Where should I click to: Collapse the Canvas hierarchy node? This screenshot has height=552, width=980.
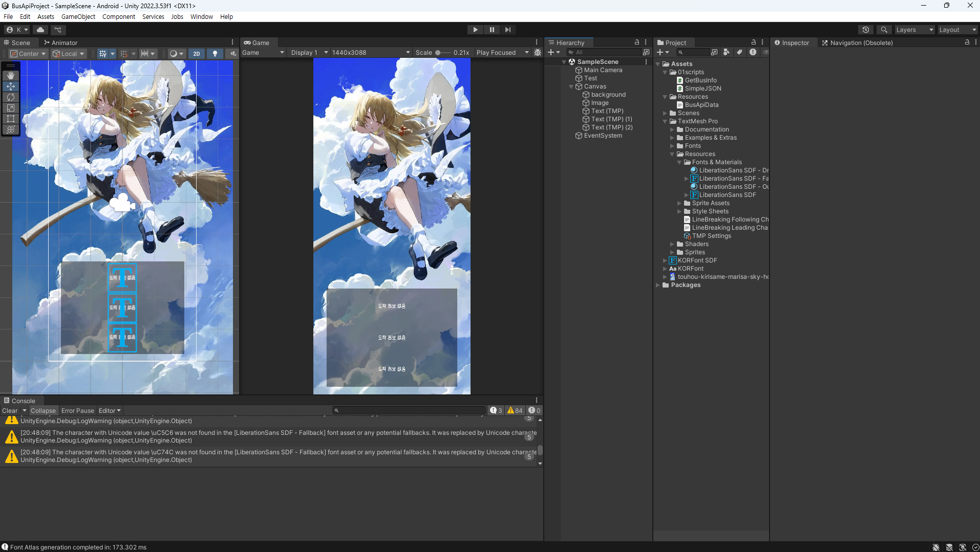[x=571, y=86]
